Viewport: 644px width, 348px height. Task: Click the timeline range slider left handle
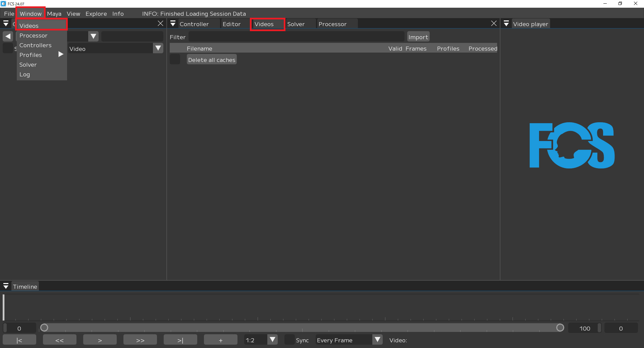(44, 328)
